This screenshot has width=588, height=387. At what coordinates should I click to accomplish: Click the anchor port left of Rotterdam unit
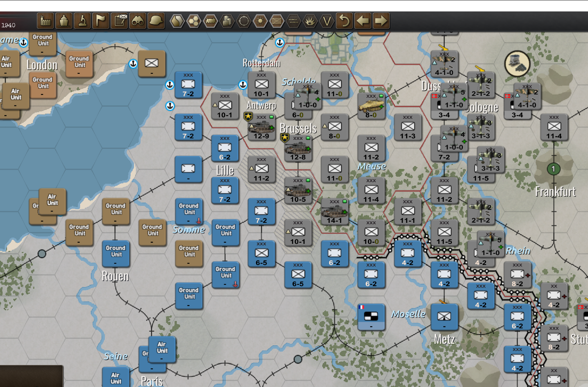coord(243,85)
